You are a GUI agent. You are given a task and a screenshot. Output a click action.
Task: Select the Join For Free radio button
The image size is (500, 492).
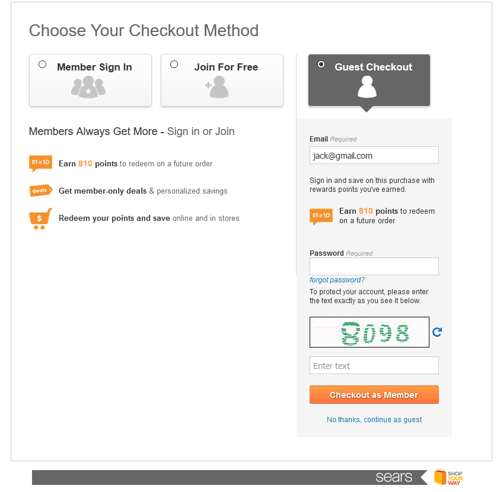pos(174,64)
